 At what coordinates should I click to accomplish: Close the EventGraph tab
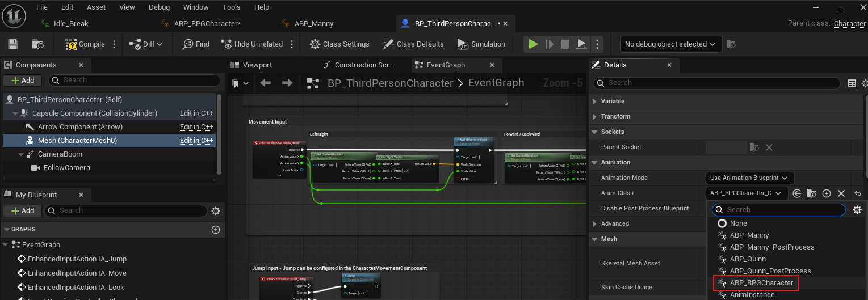tap(492, 65)
